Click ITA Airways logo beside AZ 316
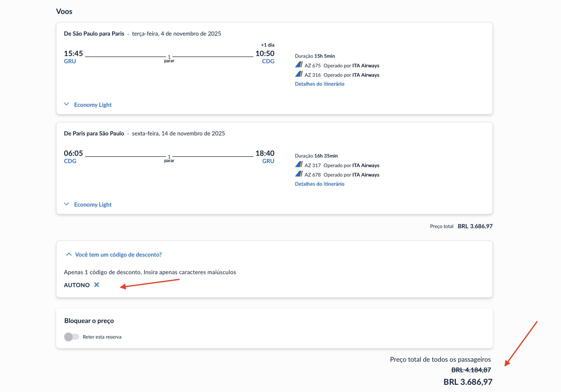Viewport: 561px width, 392px height. tap(299, 74)
